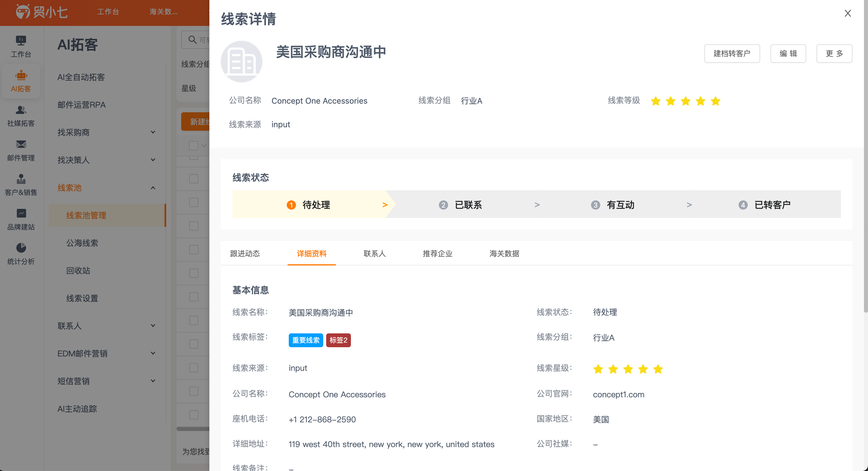Viewport: 868px width, 471px height.
Task: Open AI全自动拓客 menu item
Action: [81, 77]
